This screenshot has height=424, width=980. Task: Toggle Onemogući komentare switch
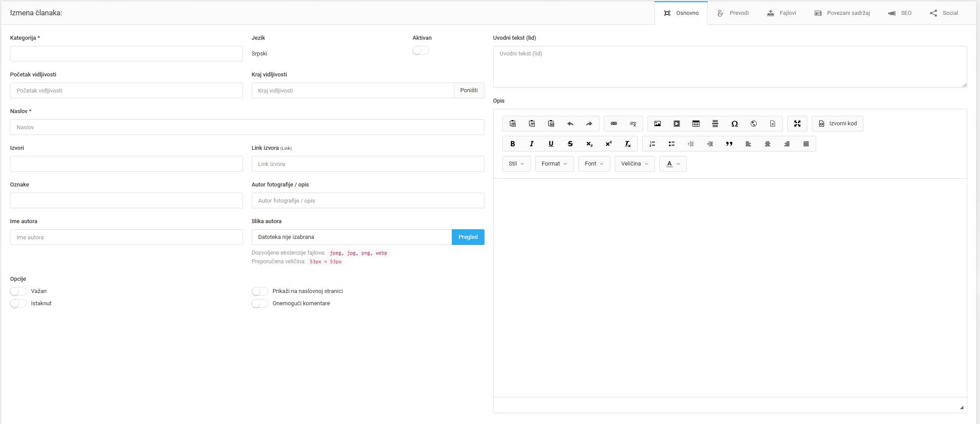click(260, 303)
